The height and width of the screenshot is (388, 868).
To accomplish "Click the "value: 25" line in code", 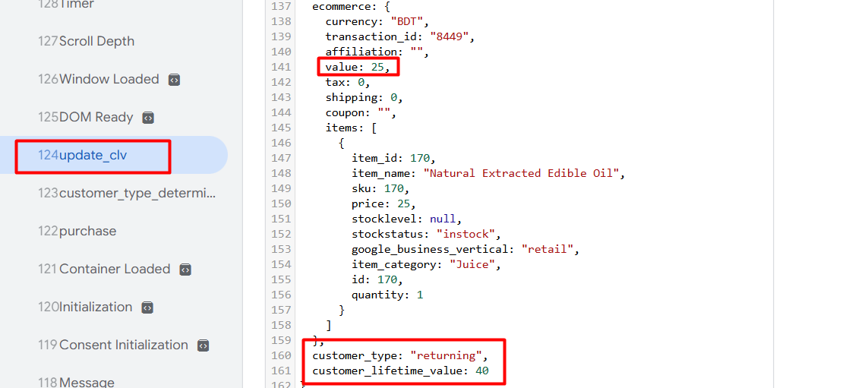I will pyautogui.click(x=357, y=67).
